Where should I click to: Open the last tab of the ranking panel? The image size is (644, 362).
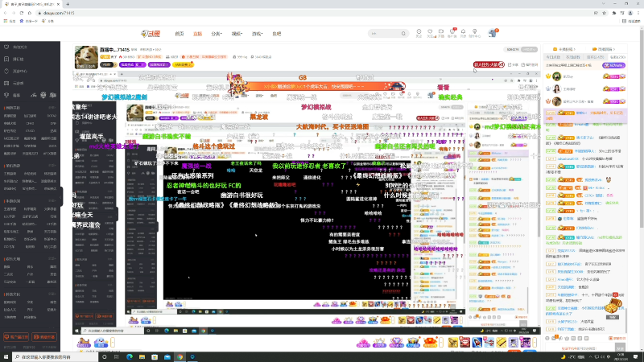(x=617, y=57)
